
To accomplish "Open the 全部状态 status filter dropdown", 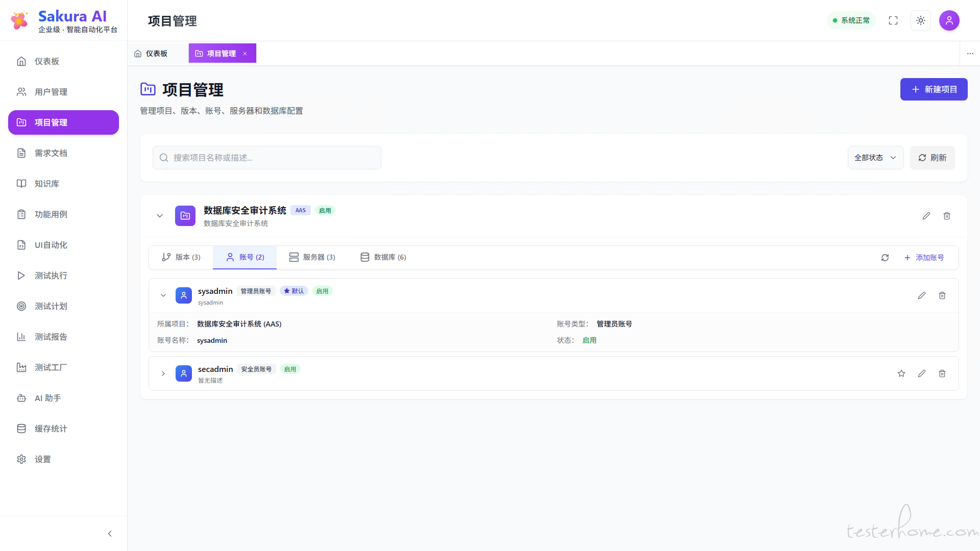I will pos(875,158).
